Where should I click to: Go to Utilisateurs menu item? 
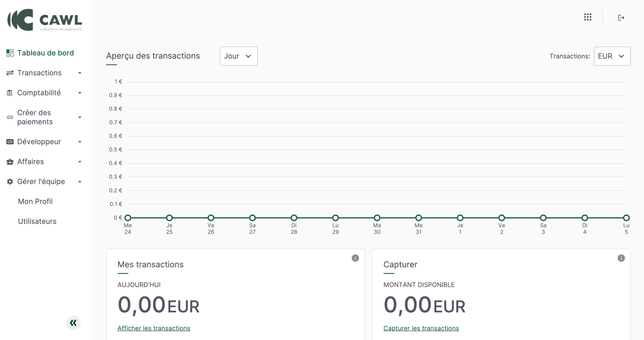click(37, 221)
